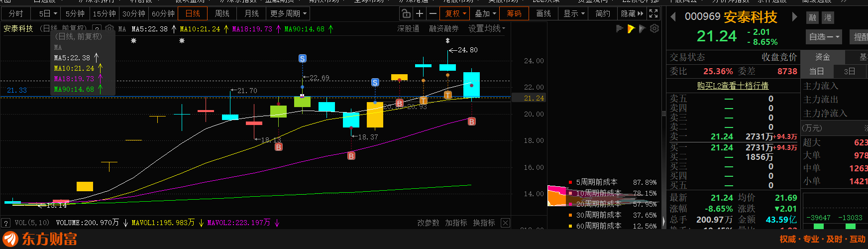
Task: Zoom in chart with plus icon
Action: point(420,13)
